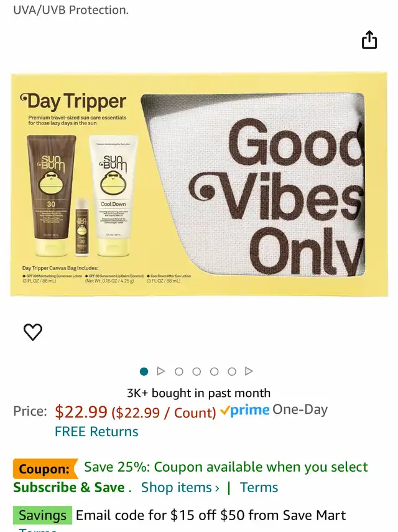Tap the share icon above the image
This screenshot has width=398, height=532.
coord(369,40)
